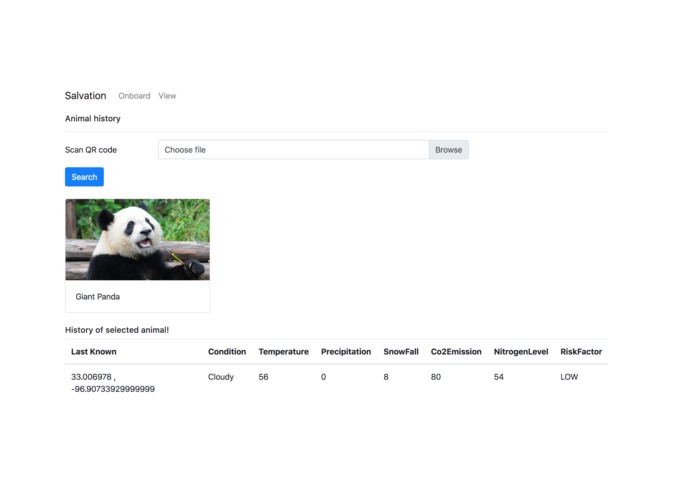The image size is (695, 494).
Task: Click the Giant Panda card caption
Action: pos(98,296)
